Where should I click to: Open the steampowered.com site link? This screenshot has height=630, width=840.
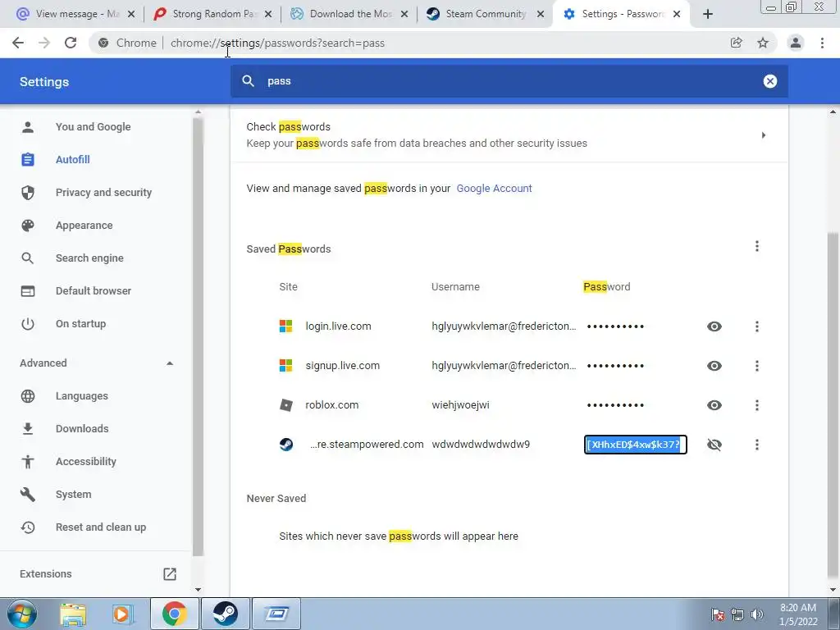point(367,445)
